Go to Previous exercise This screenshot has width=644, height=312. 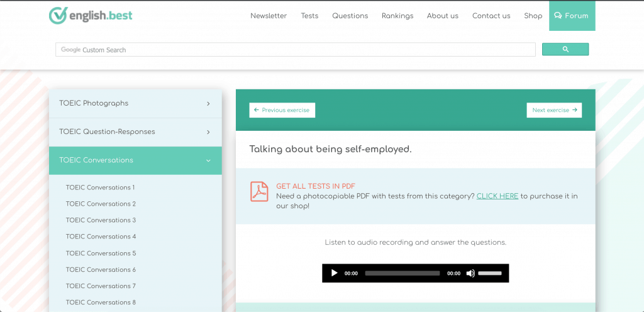282,110
